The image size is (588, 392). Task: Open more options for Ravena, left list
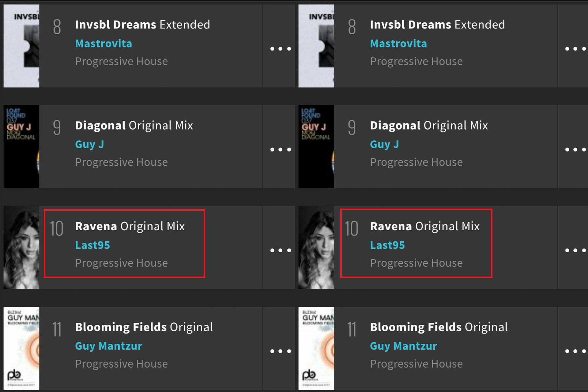[x=280, y=250]
